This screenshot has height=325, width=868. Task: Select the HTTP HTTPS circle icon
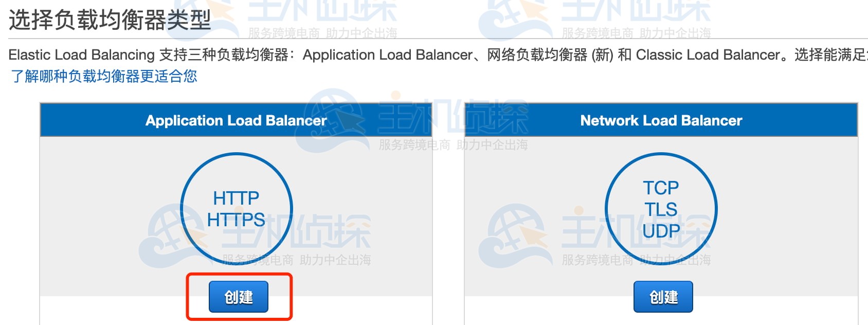click(236, 209)
